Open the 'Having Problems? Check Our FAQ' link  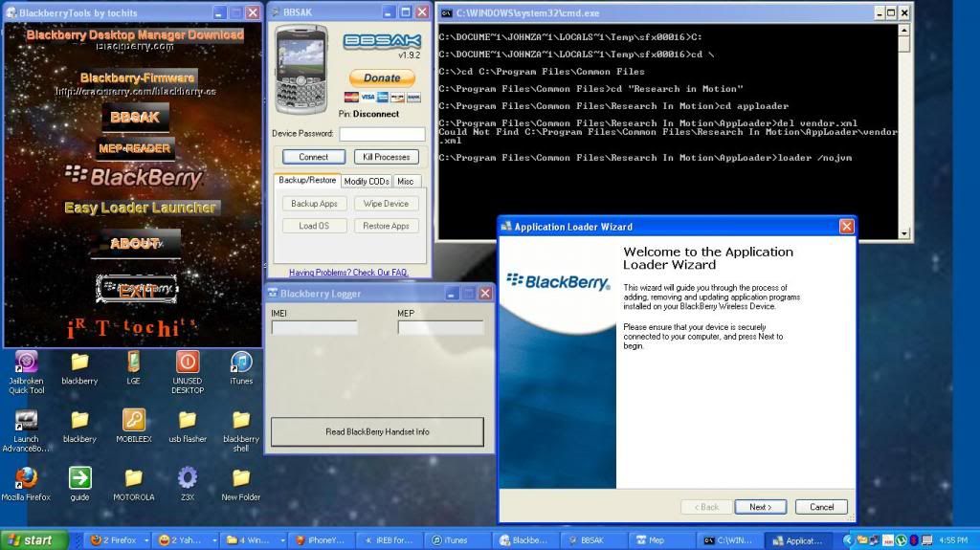pyautogui.click(x=348, y=273)
